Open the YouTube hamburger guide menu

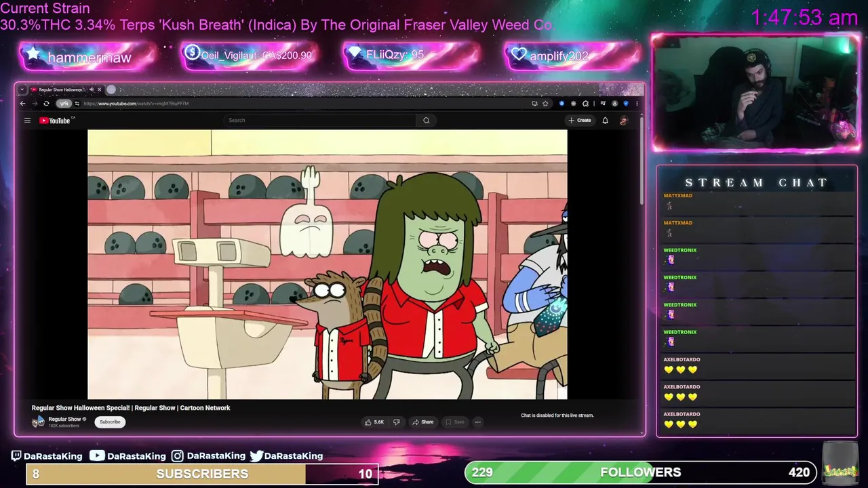pos(27,121)
